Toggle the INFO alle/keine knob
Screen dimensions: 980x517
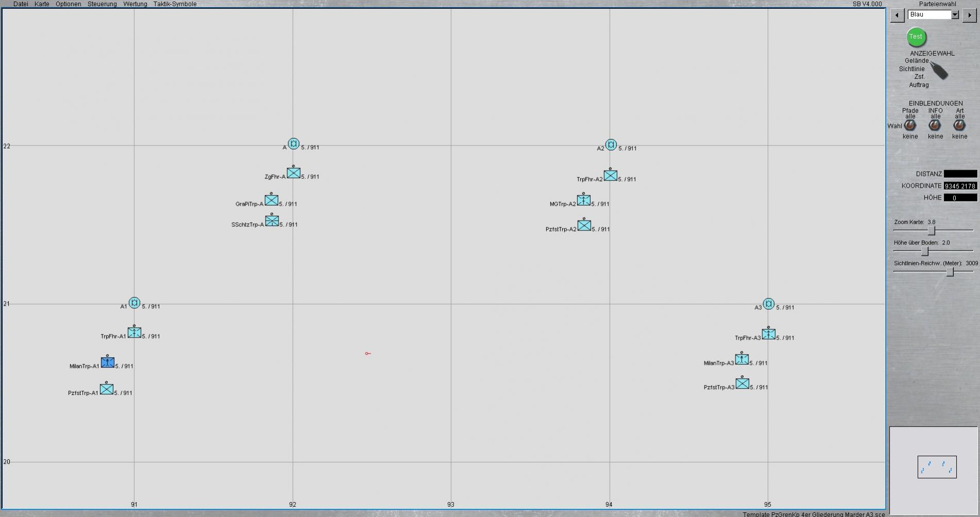point(935,125)
